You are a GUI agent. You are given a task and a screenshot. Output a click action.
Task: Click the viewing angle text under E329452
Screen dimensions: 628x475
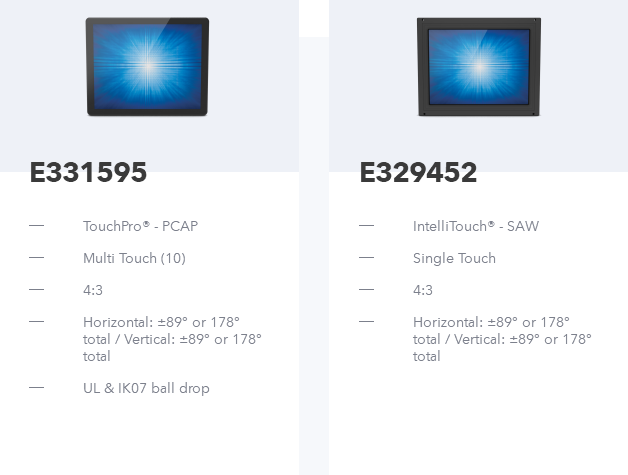coord(502,339)
